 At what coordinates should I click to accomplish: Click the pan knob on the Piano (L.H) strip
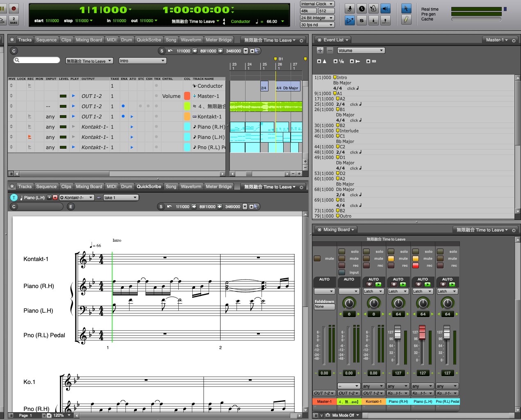click(x=423, y=303)
